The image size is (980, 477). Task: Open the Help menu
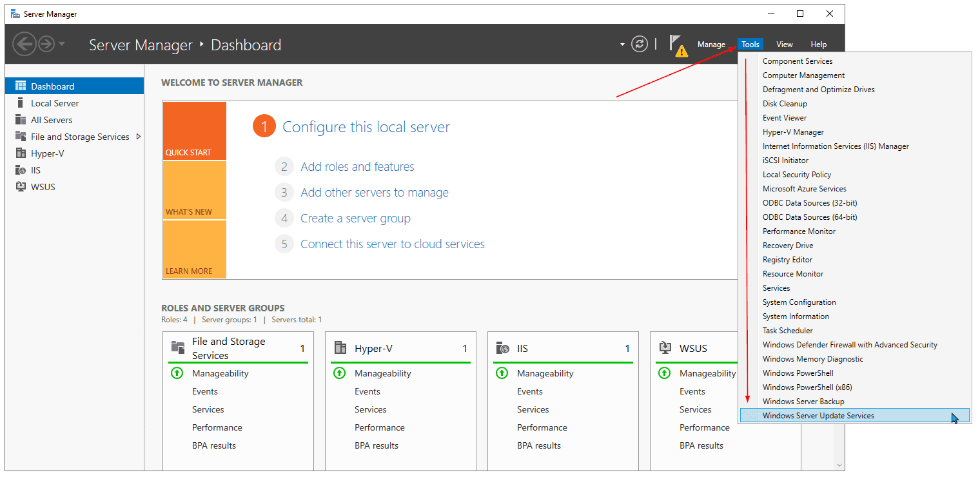coord(819,44)
